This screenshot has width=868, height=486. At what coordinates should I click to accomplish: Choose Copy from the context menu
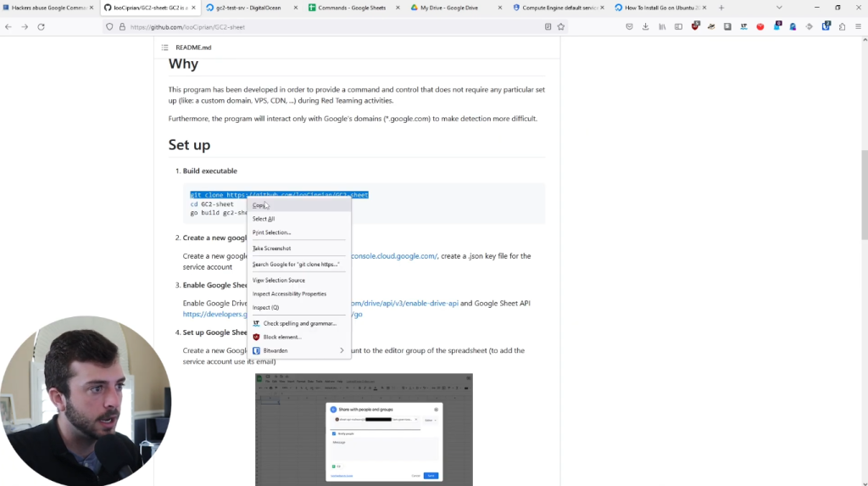pos(299,205)
